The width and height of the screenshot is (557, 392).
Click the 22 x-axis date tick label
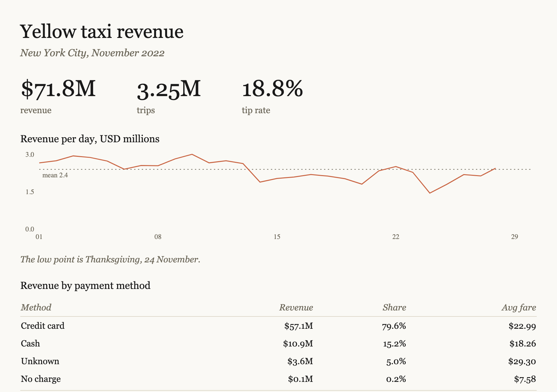coord(396,237)
